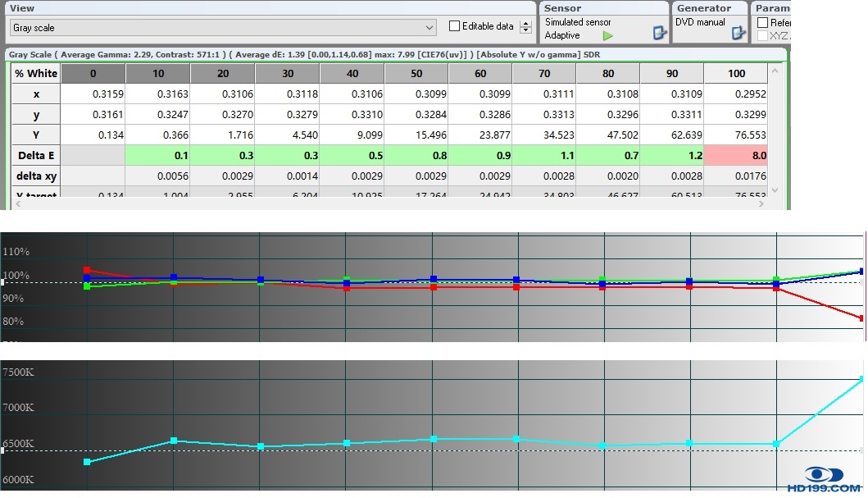Open the Sensor configuration icon

tap(660, 34)
